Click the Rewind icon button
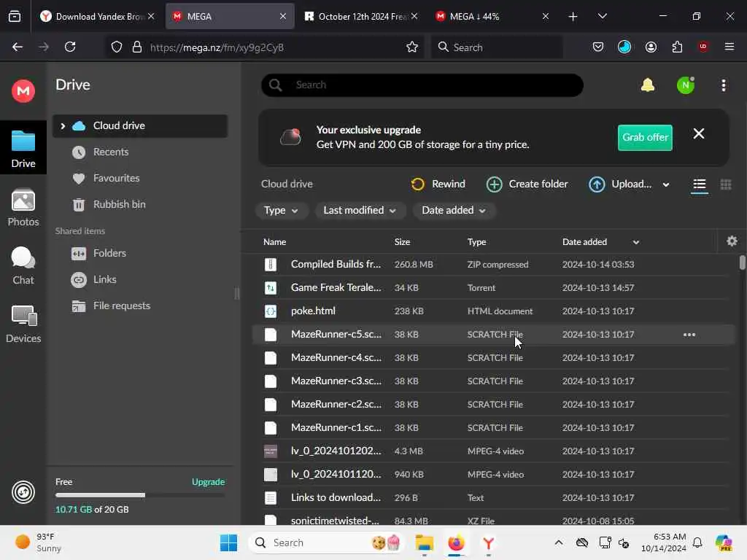The height and width of the screenshot is (560, 747). 438,184
